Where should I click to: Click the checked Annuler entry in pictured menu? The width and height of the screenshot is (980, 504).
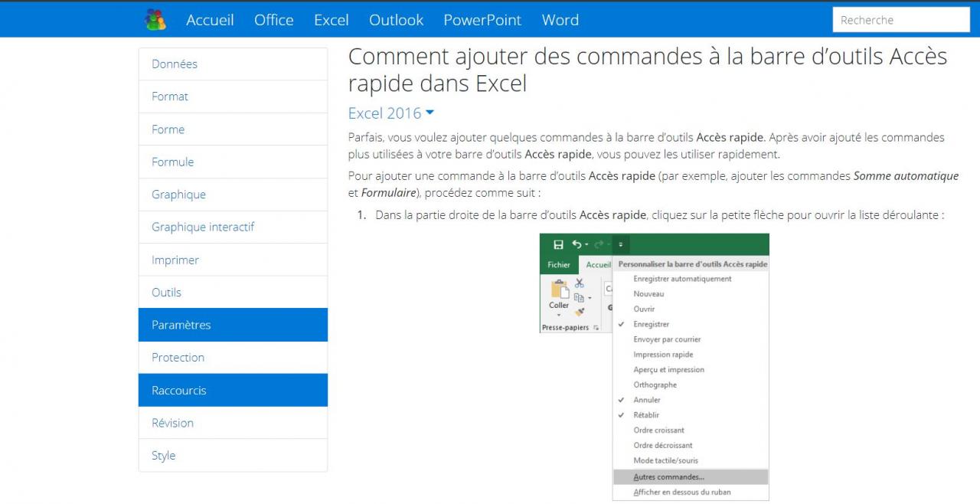coord(647,400)
